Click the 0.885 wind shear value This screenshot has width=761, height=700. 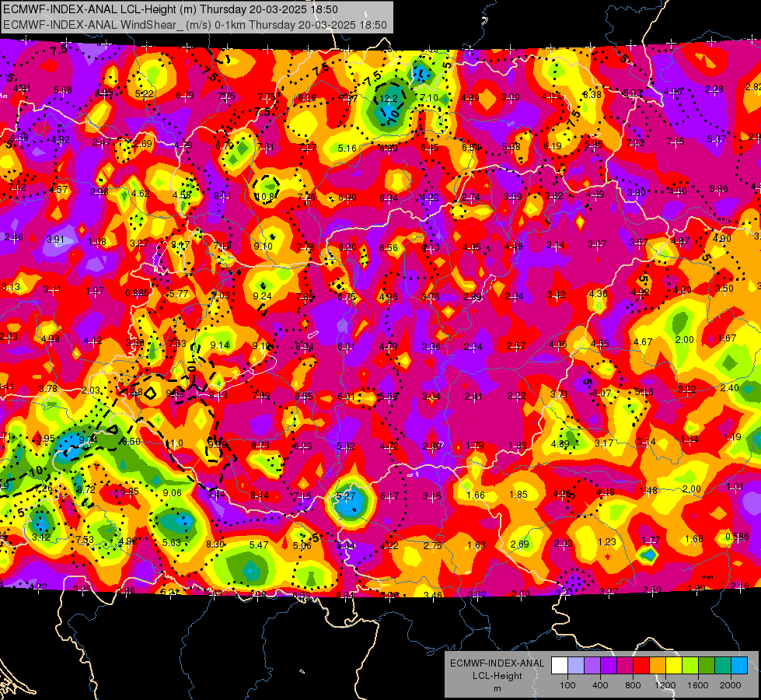click(x=138, y=293)
